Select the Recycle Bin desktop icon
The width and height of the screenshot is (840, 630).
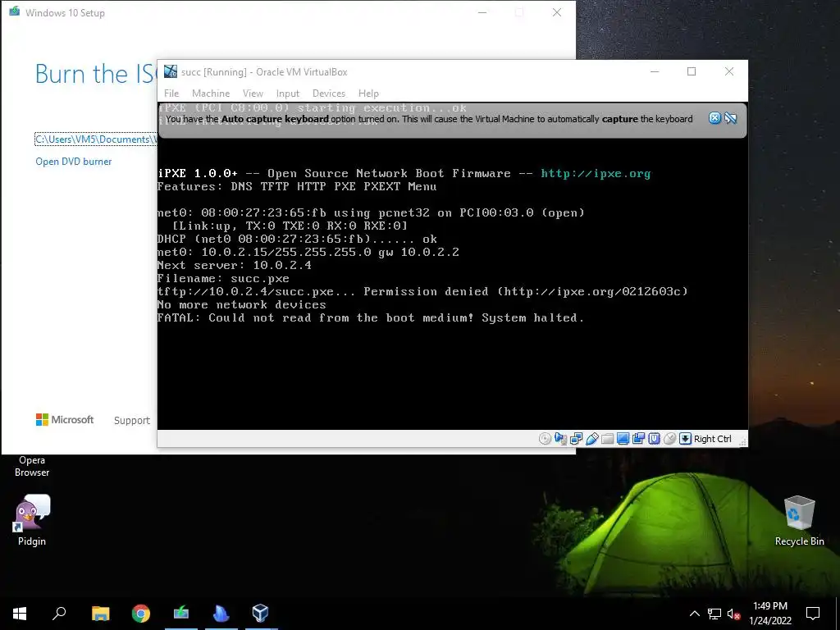pyautogui.click(x=799, y=520)
